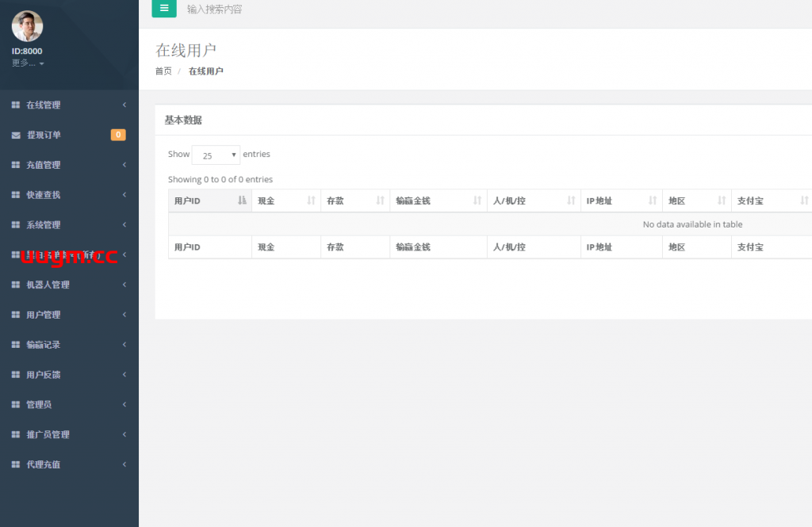Click the grid icon beside 充值管理
Screen dimensions: 812x527
pos(16,166)
